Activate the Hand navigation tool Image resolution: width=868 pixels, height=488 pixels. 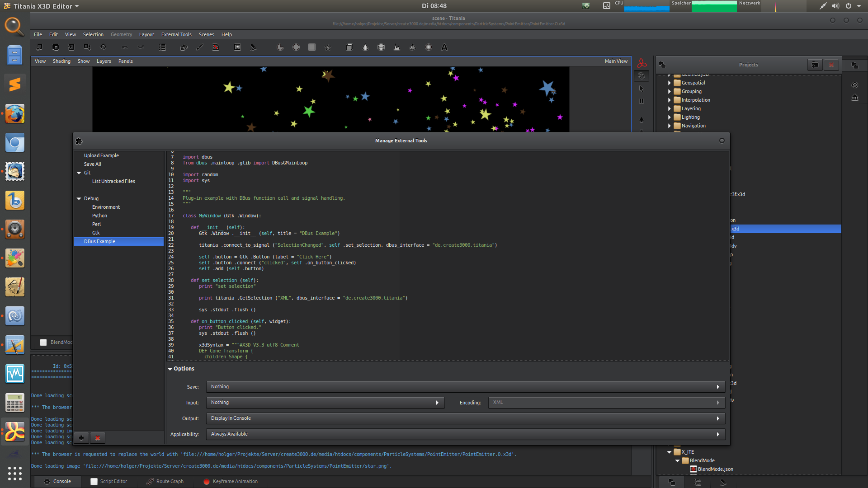point(642,76)
